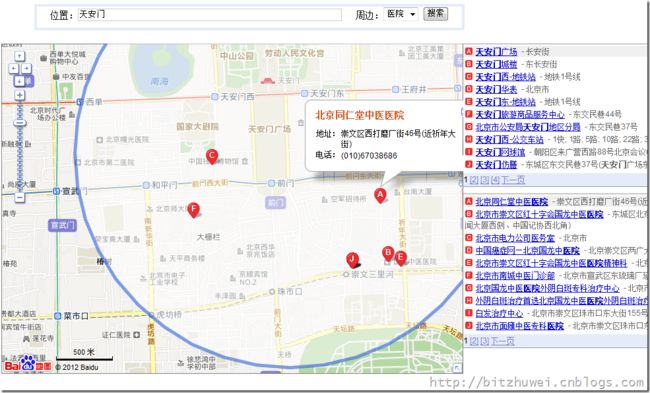
Task: Open the 红十字会国龙中医医院精神科 link
Action: click(551, 263)
